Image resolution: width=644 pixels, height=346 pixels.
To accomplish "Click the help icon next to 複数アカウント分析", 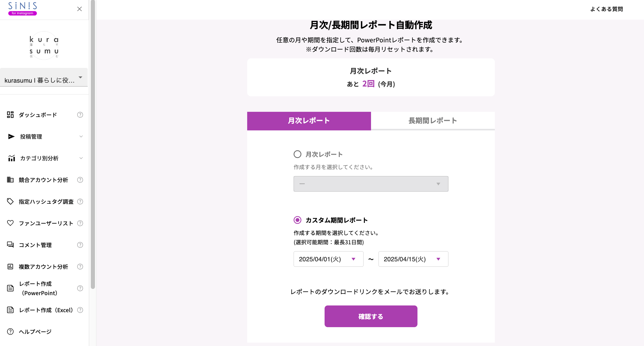I will tap(80, 267).
